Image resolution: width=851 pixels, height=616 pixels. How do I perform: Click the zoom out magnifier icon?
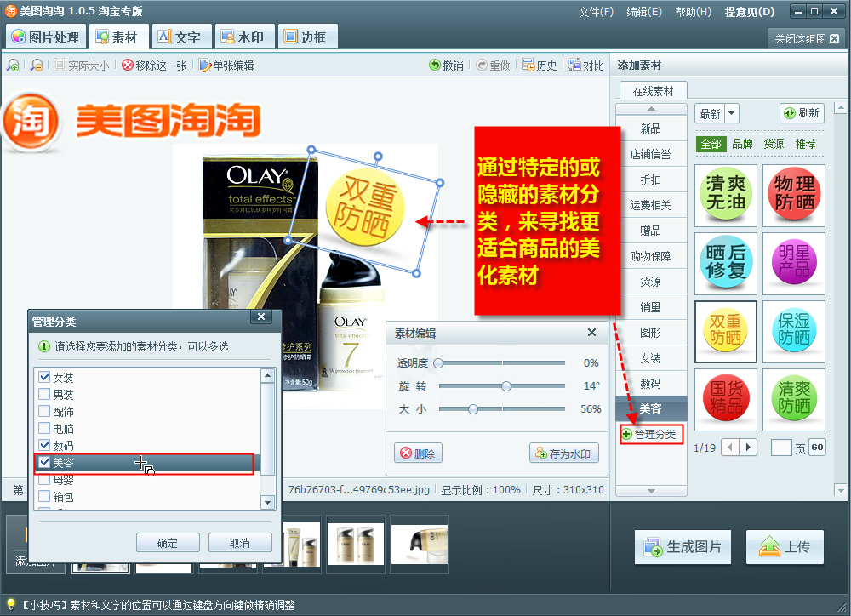point(37,66)
